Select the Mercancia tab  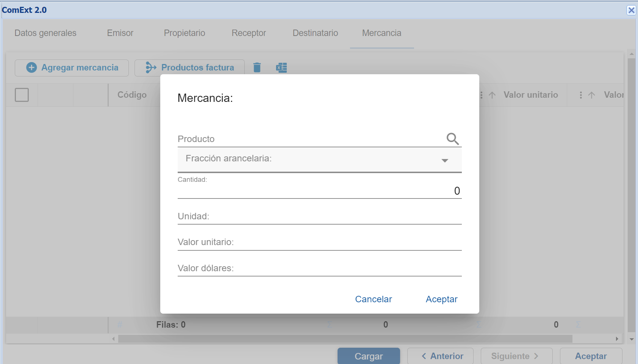click(382, 33)
